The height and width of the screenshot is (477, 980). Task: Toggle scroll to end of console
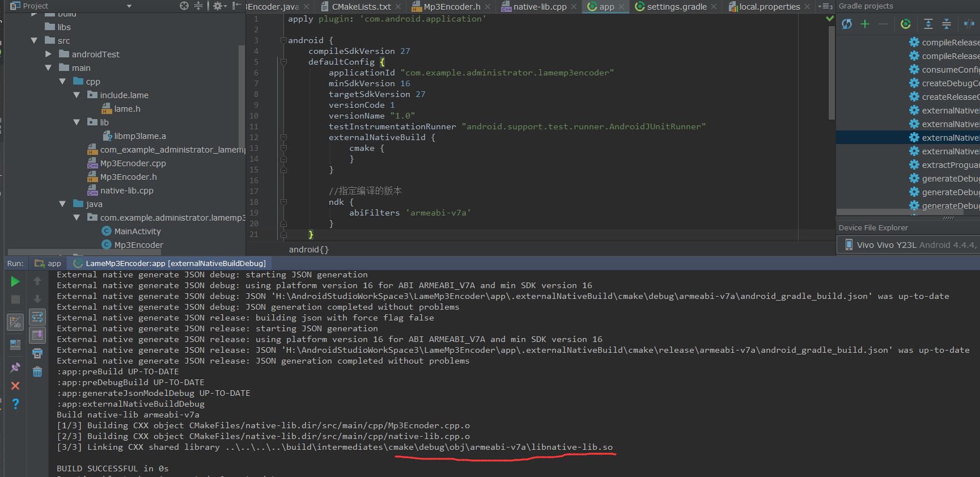pos(37,335)
